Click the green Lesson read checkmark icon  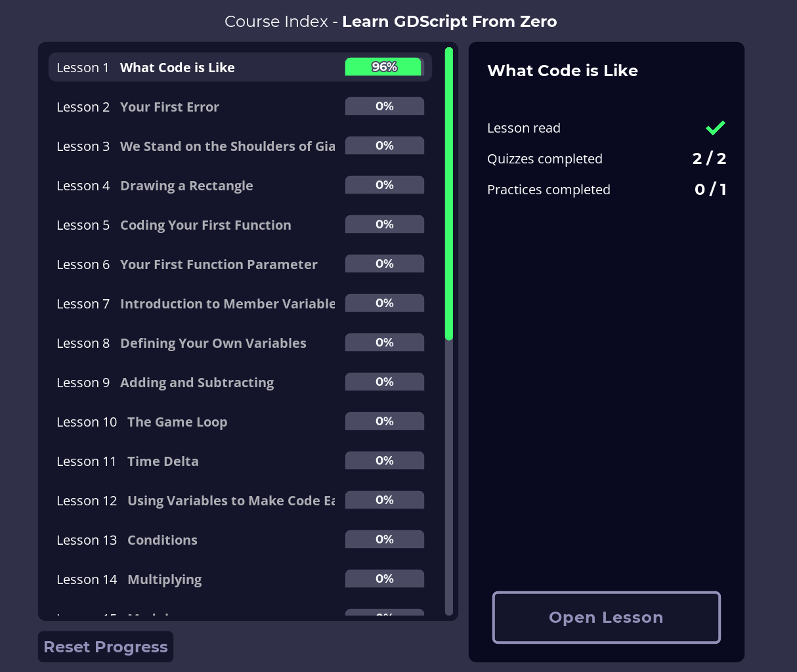tap(715, 128)
